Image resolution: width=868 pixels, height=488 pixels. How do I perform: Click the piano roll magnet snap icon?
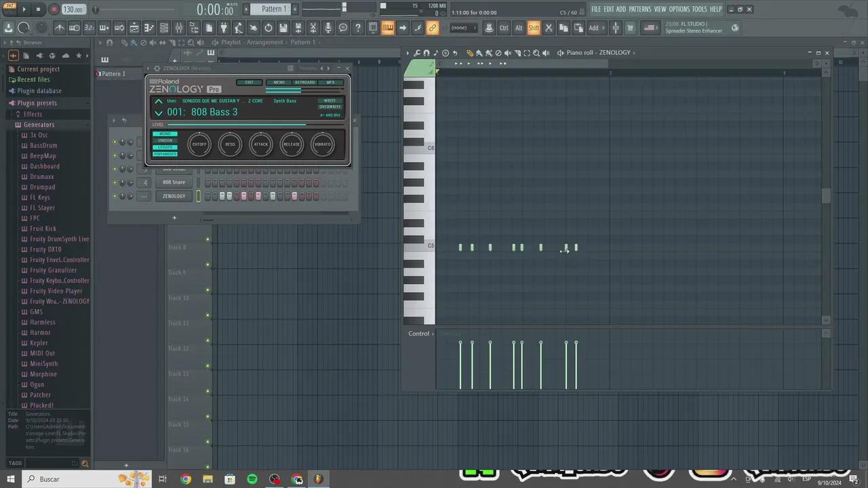(427, 53)
